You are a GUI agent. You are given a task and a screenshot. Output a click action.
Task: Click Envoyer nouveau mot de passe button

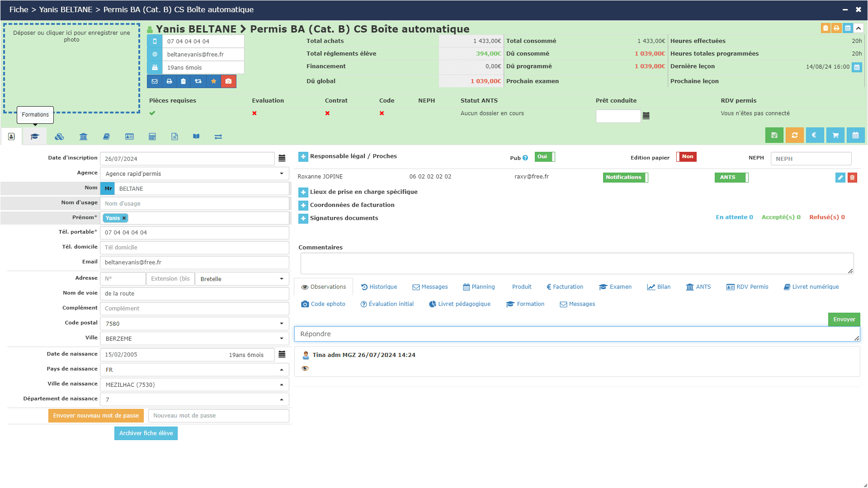(96, 416)
